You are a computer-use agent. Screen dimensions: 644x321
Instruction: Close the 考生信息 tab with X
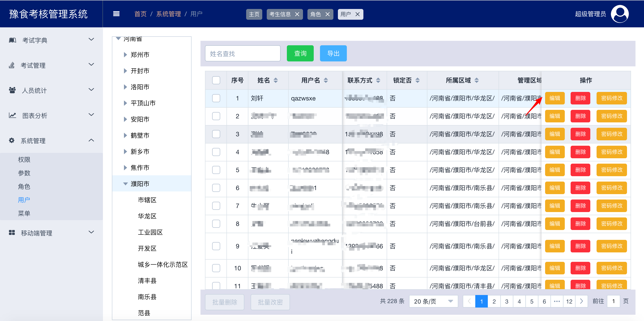click(x=297, y=14)
